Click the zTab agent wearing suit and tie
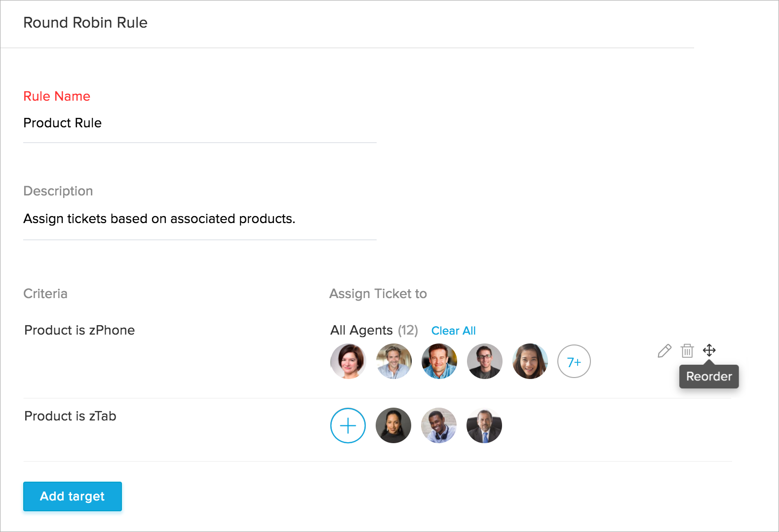The image size is (779, 532). click(x=484, y=425)
